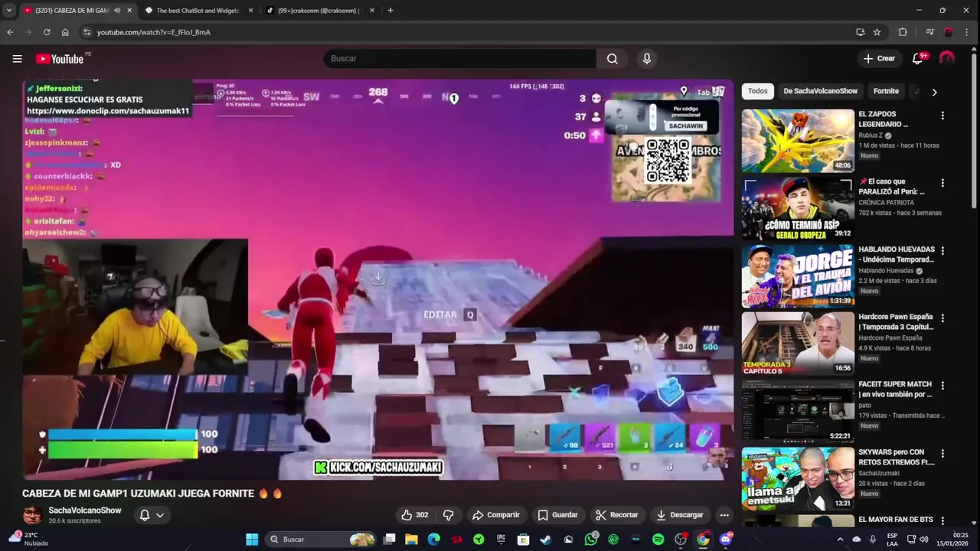Screen dimensions: 980x551
Task: Open options menu for SKYWARS video
Action: [x=942, y=452]
